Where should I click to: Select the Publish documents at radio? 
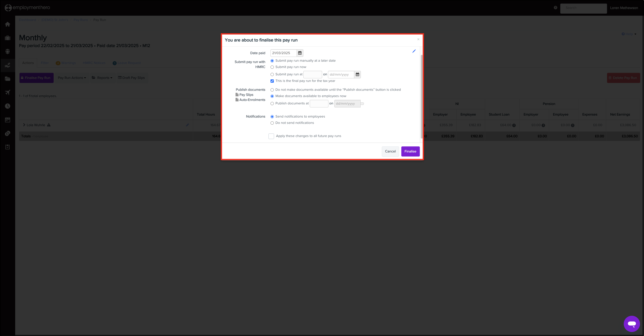point(272,103)
